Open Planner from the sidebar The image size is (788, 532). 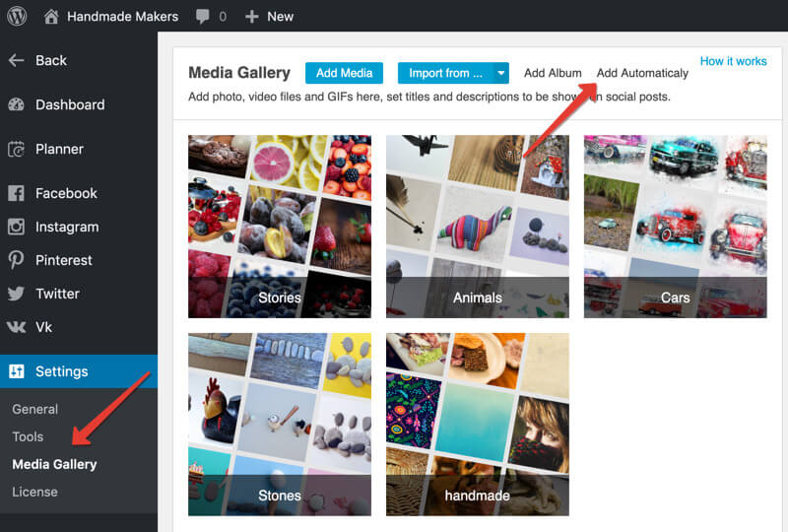59,149
